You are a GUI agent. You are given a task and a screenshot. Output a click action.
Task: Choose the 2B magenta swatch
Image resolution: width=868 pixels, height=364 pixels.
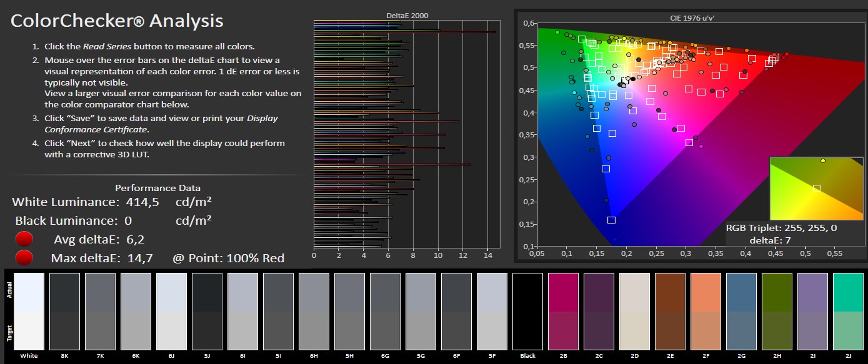(563, 311)
